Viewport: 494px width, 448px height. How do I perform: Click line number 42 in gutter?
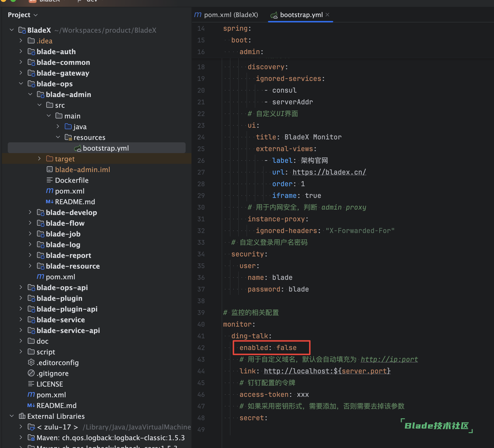pyautogui.click(x=201, y=348)
